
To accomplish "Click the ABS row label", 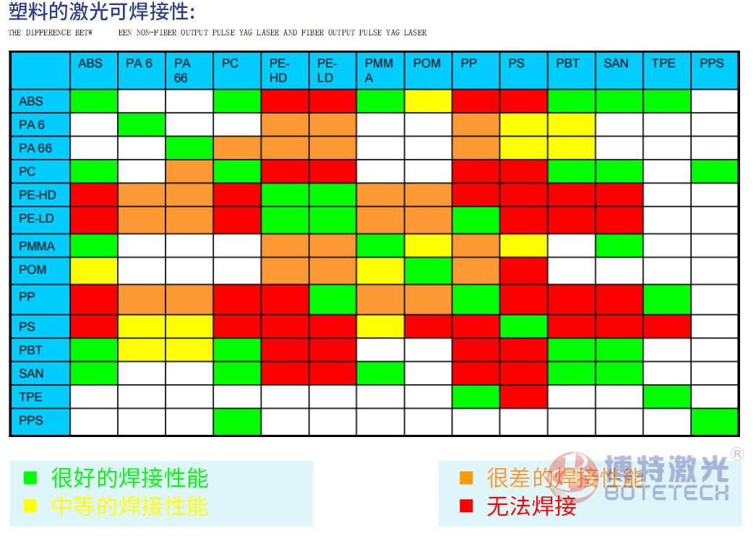I will (x=40, y=101).
